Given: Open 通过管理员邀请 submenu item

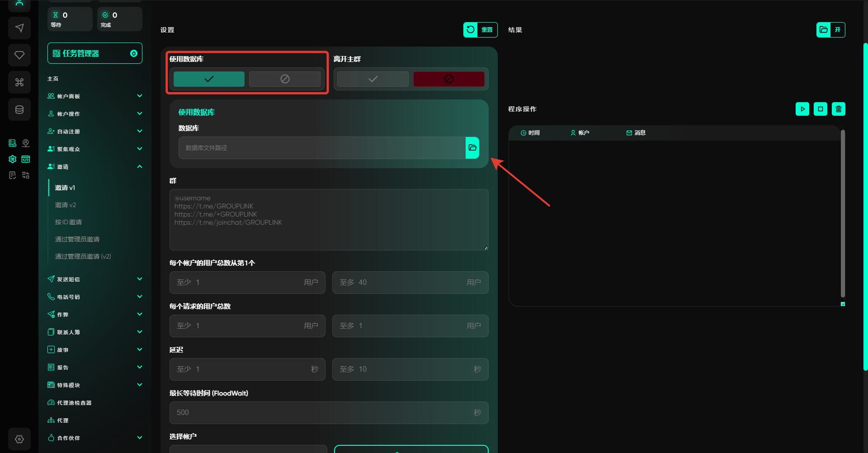Looking at the screenshot, I should point(77,239).
